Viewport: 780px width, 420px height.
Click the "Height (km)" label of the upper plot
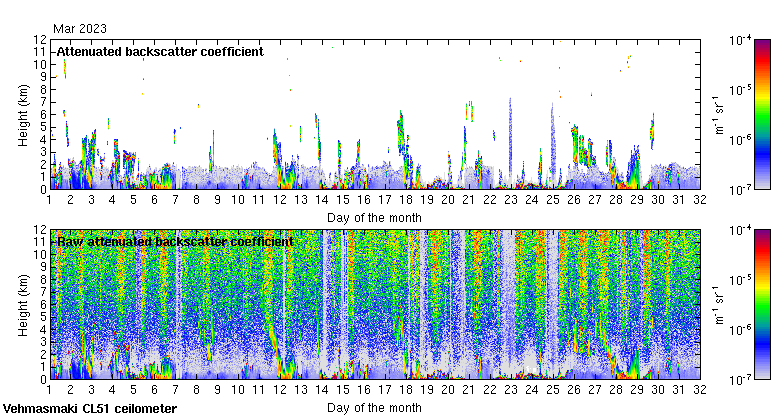pyautogui.click(x=23, y=115)
